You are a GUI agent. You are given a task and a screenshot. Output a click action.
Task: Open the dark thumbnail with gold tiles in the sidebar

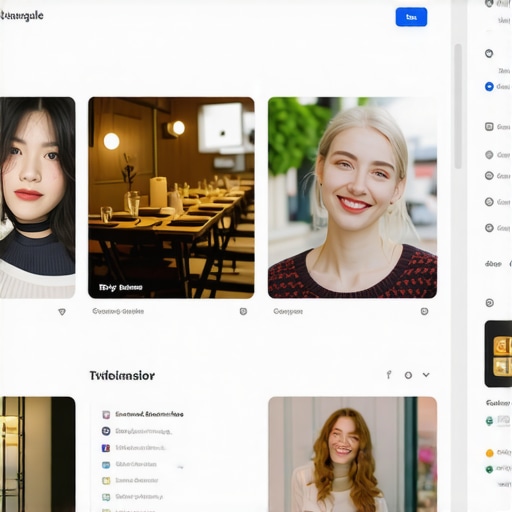click(498, 354)
